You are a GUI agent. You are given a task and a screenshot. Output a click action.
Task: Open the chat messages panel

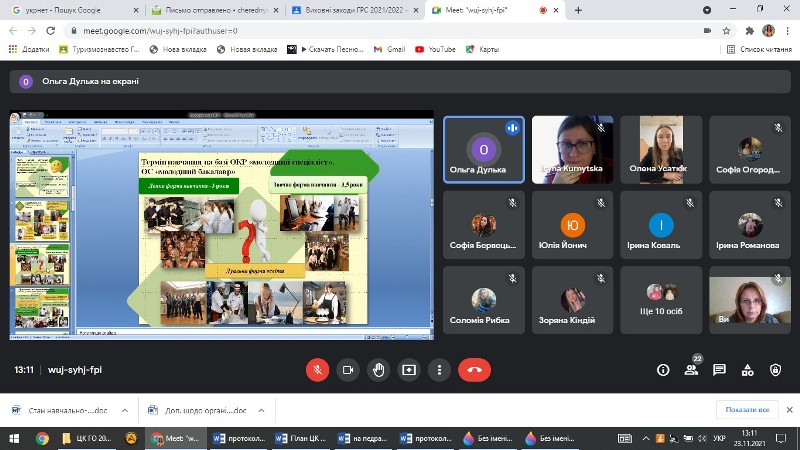coord(719,369)
